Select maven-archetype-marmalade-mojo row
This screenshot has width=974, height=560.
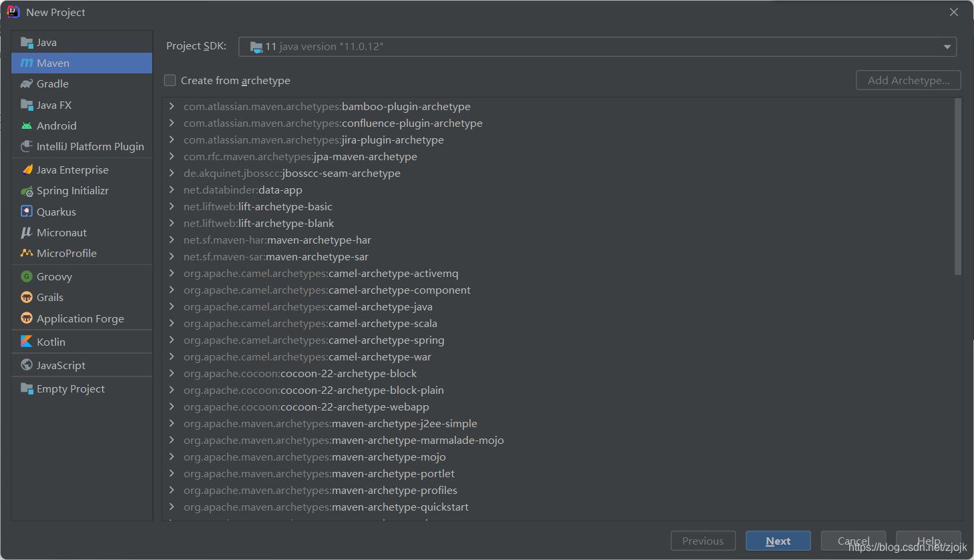(558, 440)
